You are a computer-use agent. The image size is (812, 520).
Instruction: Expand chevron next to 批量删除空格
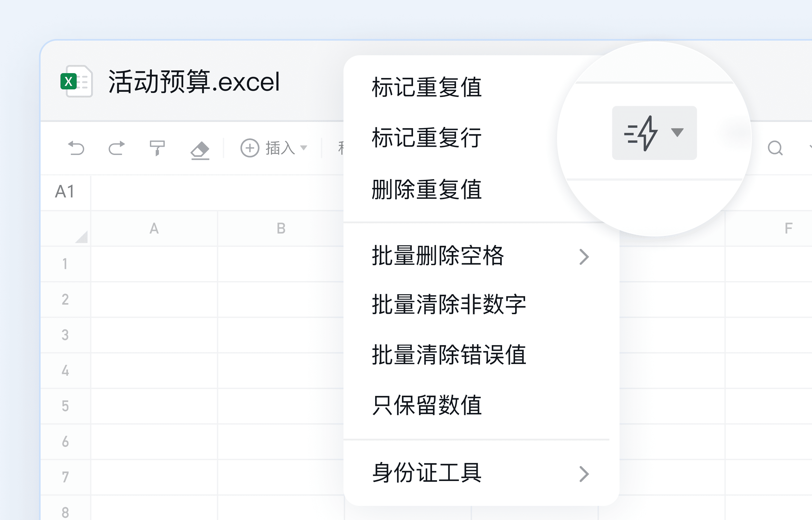click(x=584, y=257)
